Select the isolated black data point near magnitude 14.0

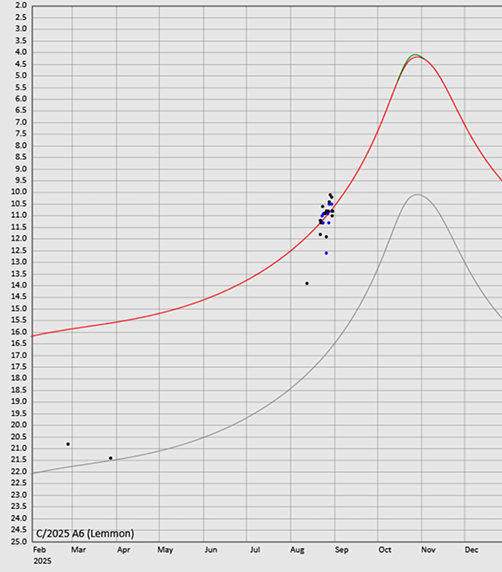click(307, 283)
